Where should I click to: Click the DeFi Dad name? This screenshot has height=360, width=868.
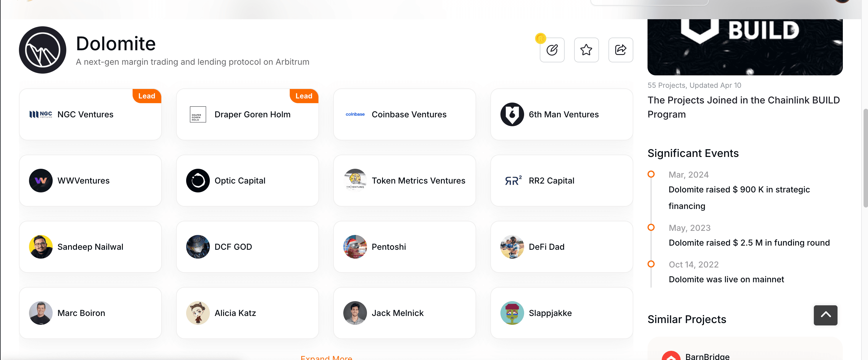(x=547, y=247)
